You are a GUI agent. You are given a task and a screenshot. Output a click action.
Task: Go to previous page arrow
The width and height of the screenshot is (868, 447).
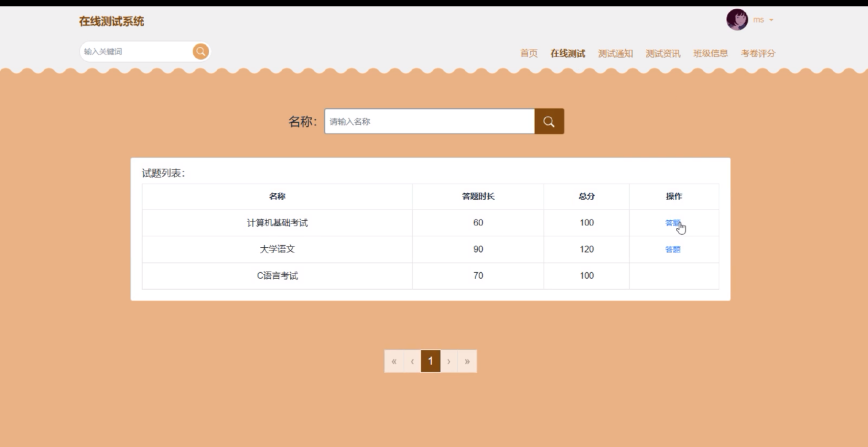tap(412, 361)
